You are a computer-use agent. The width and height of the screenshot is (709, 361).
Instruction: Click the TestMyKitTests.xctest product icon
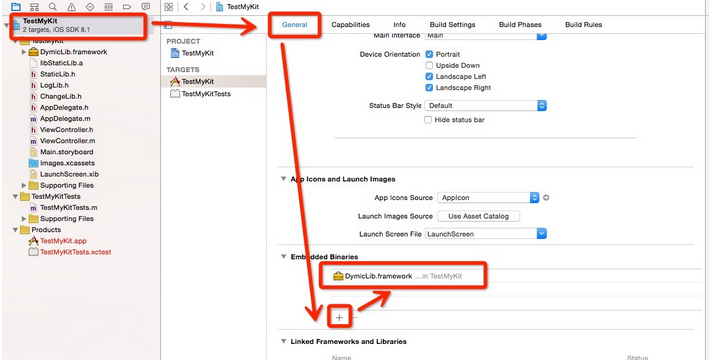pyautogui.click(x=33, y=252)
